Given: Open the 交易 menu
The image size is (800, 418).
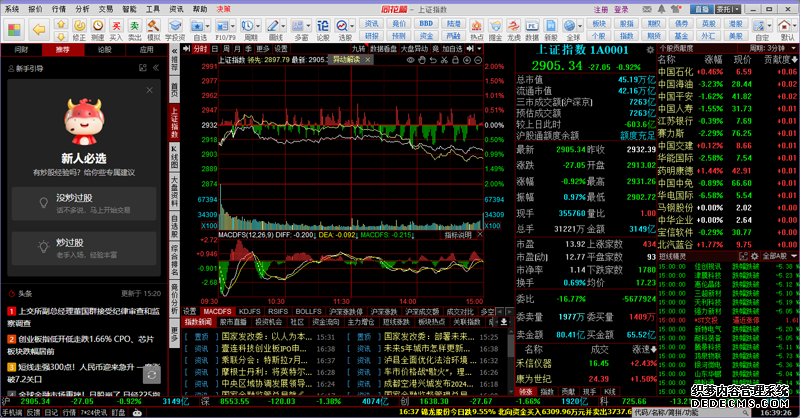Looking at the screenshot, I should coord(106,9).
